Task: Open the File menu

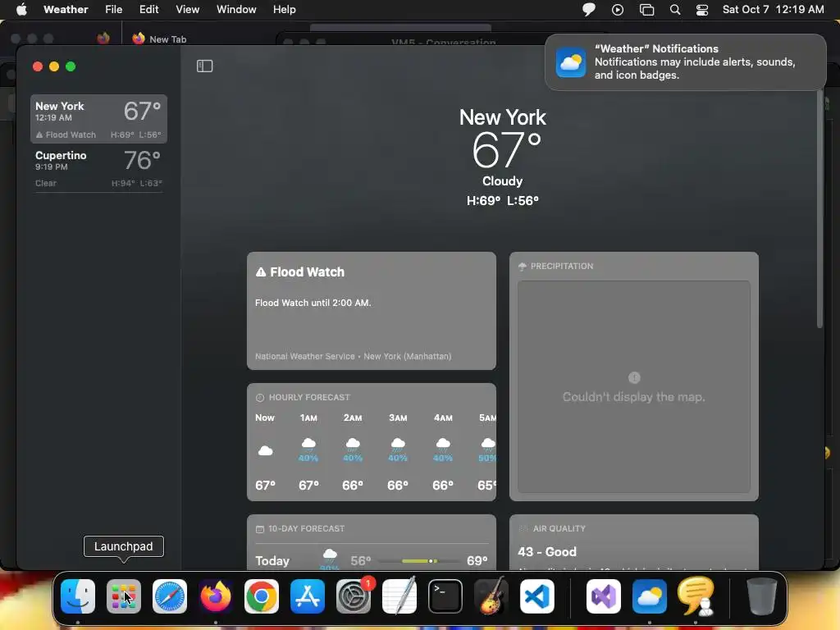Action: click(113, 9)
